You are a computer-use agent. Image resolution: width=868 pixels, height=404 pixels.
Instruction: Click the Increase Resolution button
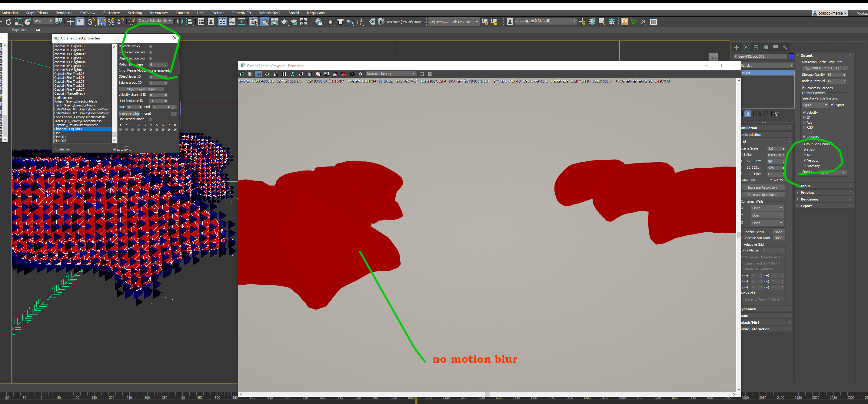click(x=762, y=187)
